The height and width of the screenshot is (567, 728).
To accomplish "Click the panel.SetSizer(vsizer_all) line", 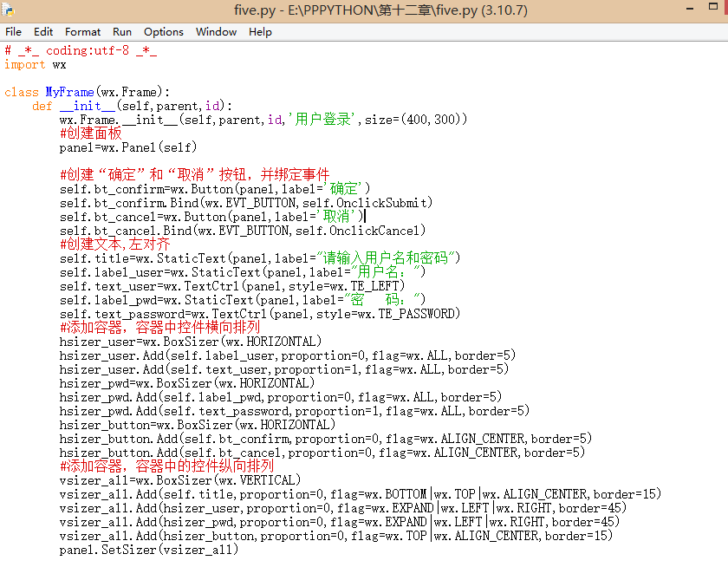I will (x=149, y=550).
